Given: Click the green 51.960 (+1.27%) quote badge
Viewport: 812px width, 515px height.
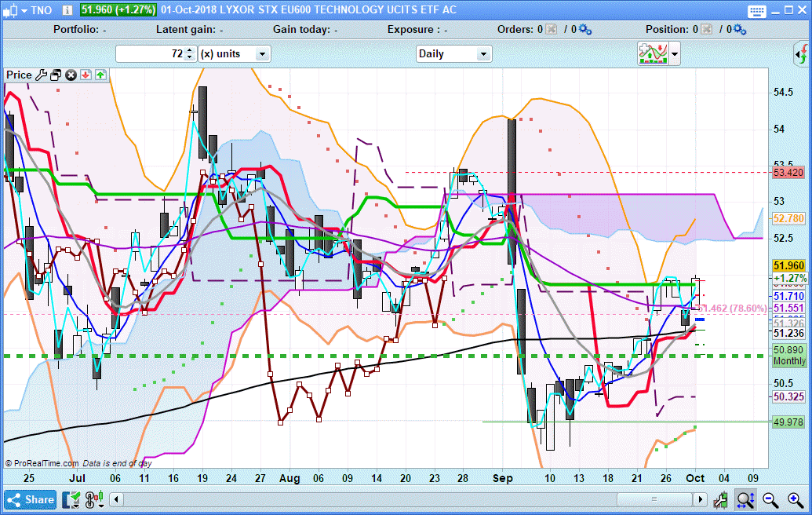Looking at the screenshot, I should pos(118,10).
